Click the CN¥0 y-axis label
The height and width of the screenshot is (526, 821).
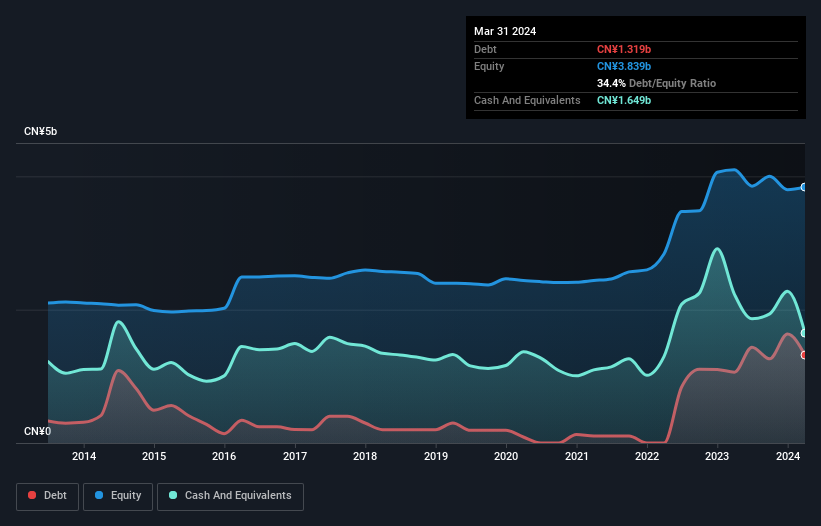[x=38, y=431]
